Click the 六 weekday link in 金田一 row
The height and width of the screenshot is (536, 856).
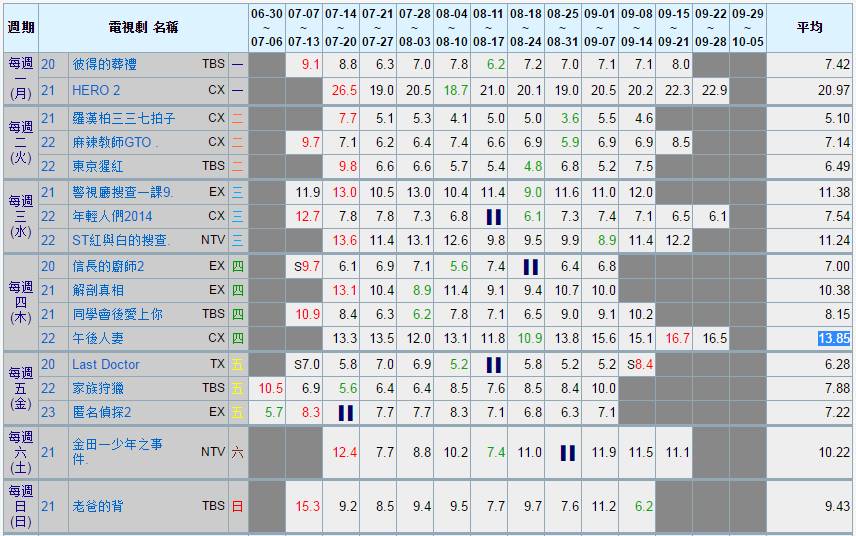pyautogui.click(x=237, y=453)
